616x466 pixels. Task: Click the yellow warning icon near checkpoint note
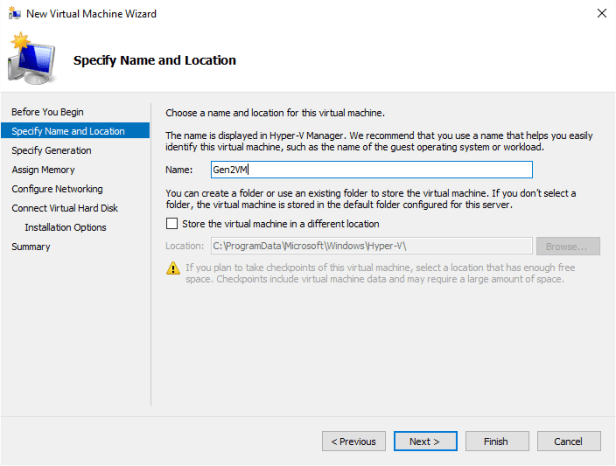173,268
